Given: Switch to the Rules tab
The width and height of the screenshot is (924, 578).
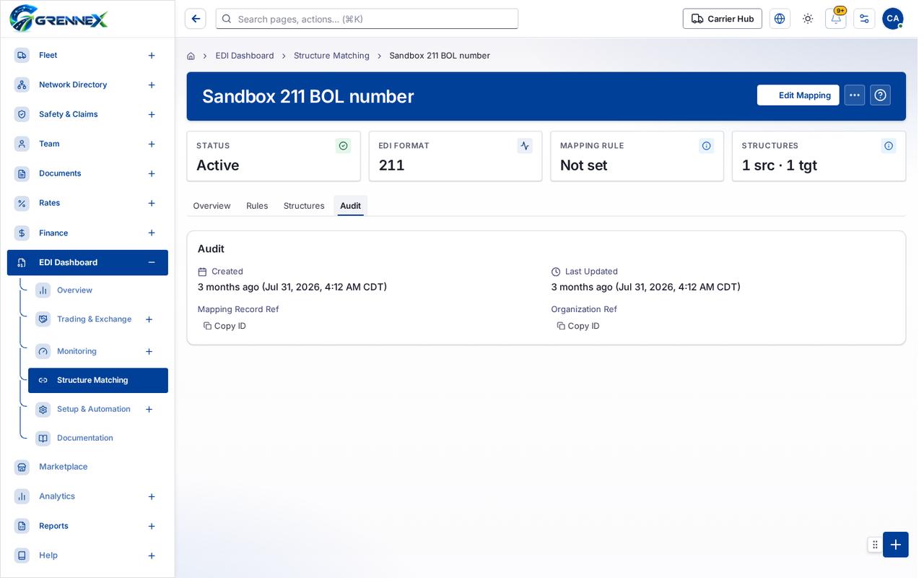Looking at the screenshot, I should click(257, 206).
